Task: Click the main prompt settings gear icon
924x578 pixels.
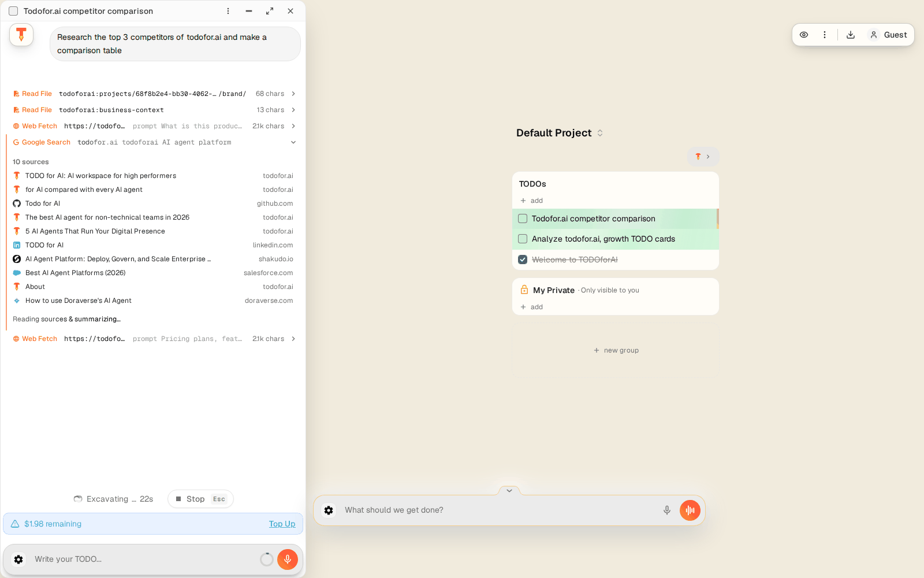Action: 329,510
